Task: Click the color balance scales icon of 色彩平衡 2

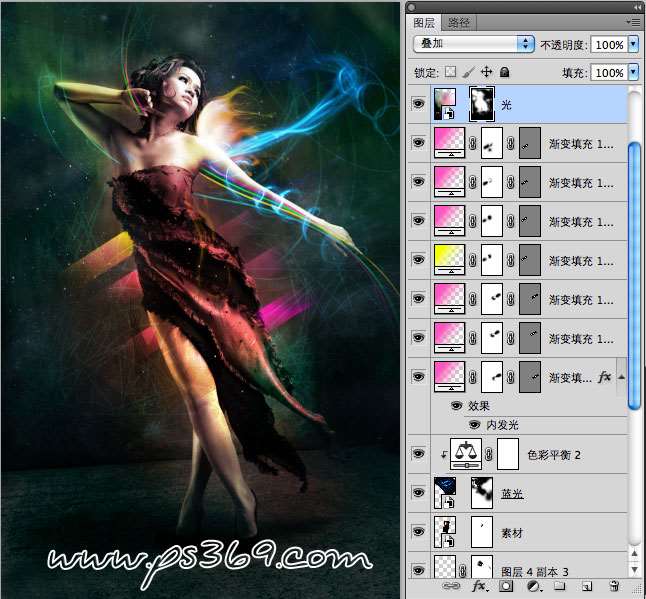Action: (466, 454)
